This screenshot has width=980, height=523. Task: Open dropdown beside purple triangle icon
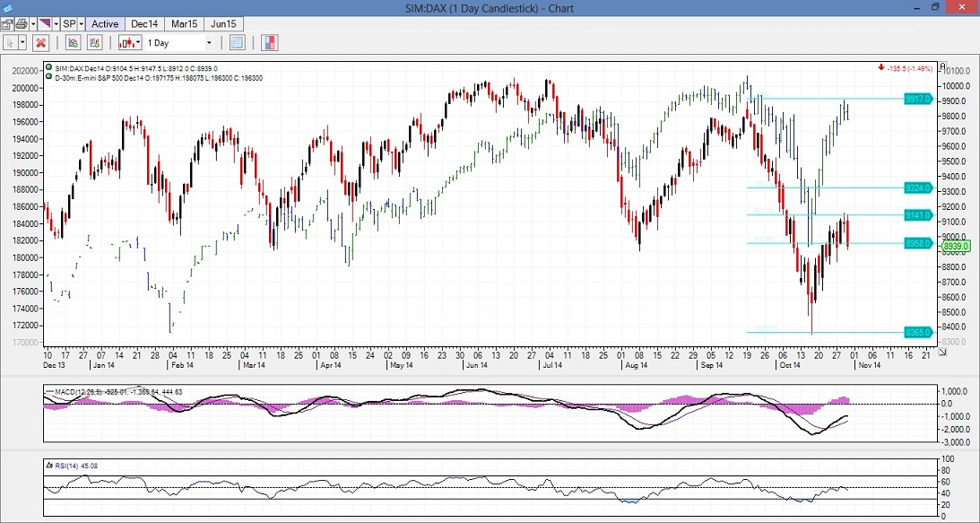[x=56, y=23]
